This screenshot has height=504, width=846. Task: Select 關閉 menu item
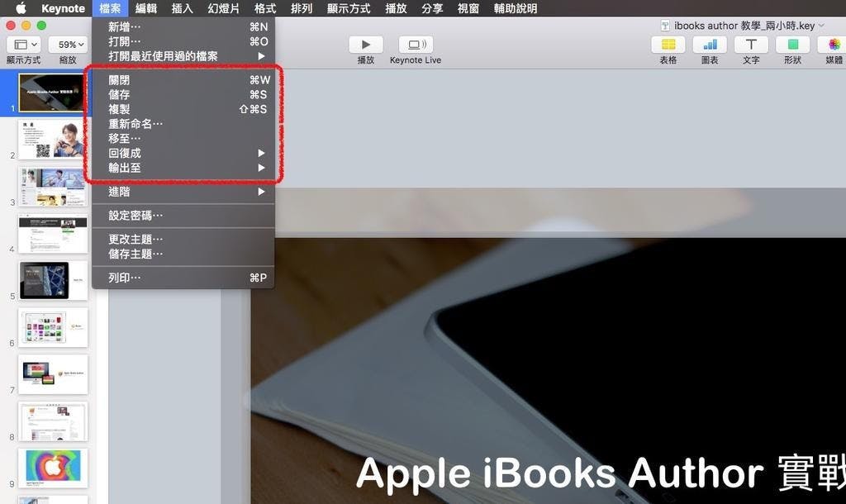pyautogui.click(x=183, y=80)
